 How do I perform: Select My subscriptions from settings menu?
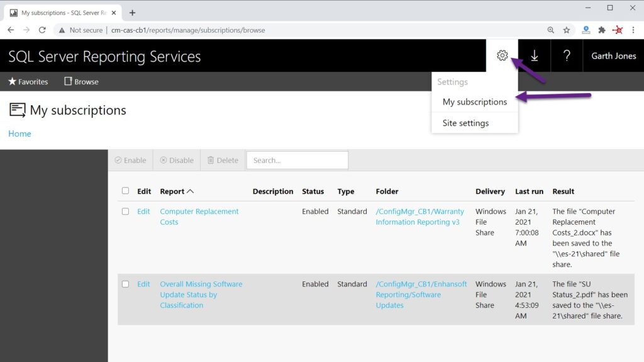[x=474, y=102]
